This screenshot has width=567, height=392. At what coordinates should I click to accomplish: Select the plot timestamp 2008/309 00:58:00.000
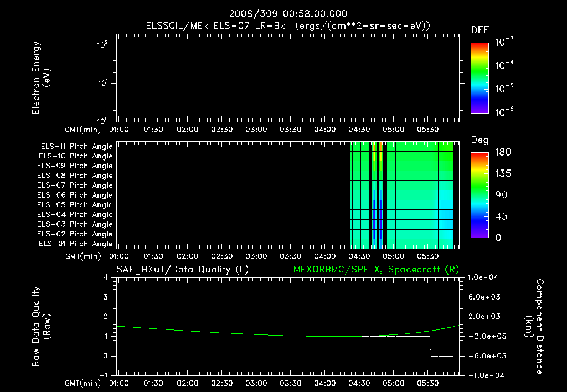(x=288, y=14)
